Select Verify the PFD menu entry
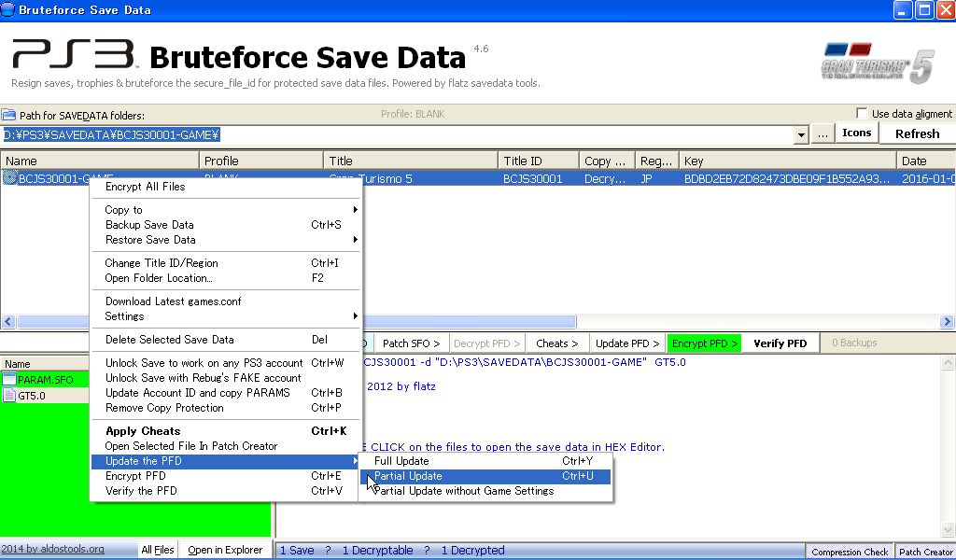Image resolution: width=956 pixels, height=560 pixels. click(x=226, y=491)
